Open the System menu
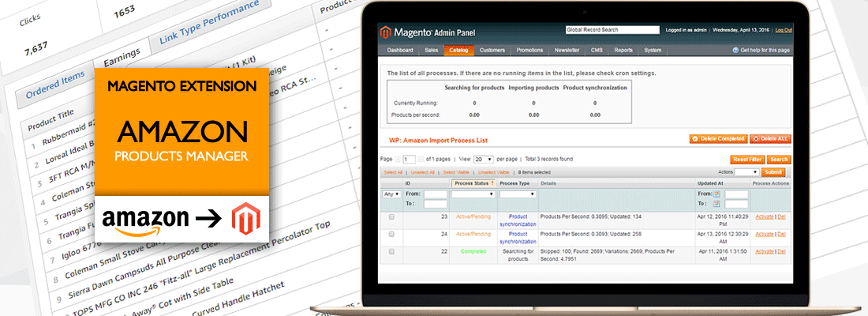868x316 pixels. click(x=653, y=51)
